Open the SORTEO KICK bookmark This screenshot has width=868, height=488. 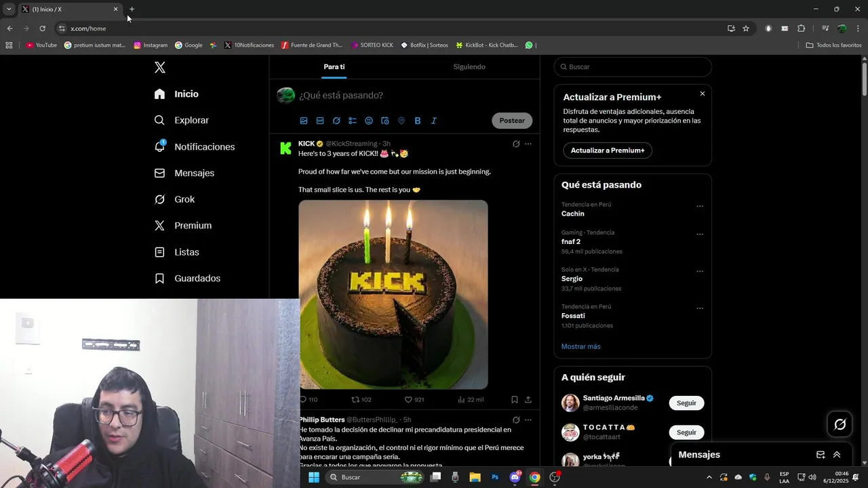point(372,45)
